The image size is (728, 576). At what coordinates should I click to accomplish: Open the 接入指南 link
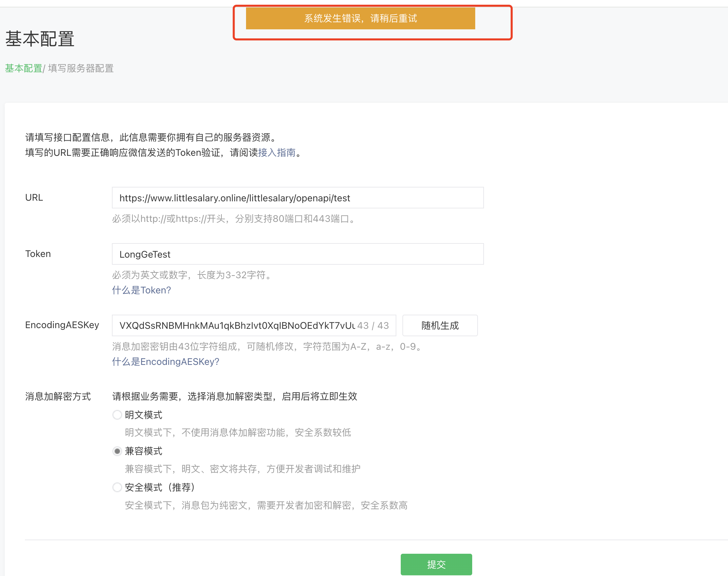click(277, 153)
